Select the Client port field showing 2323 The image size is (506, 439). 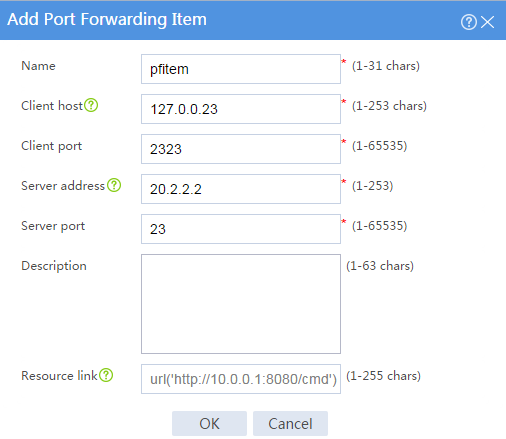241,149
